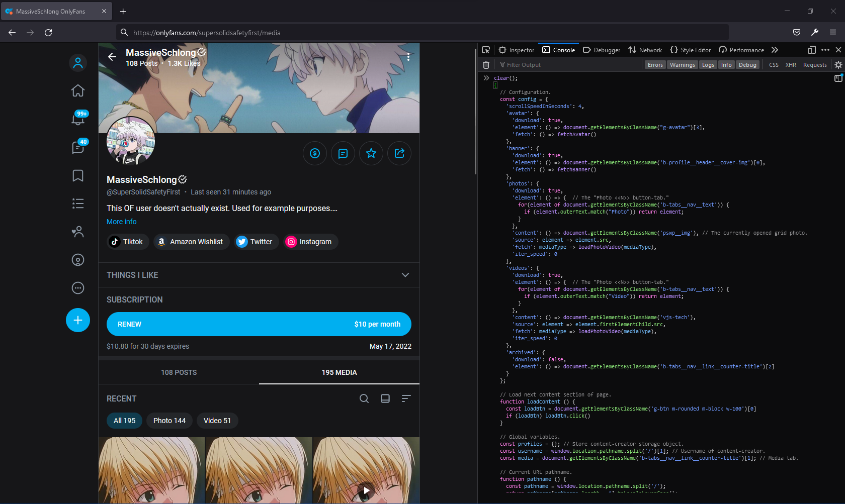Viewport: 845px width, 504px height.
Task: Reload the page with refresh icon
Action: [48, 33]
